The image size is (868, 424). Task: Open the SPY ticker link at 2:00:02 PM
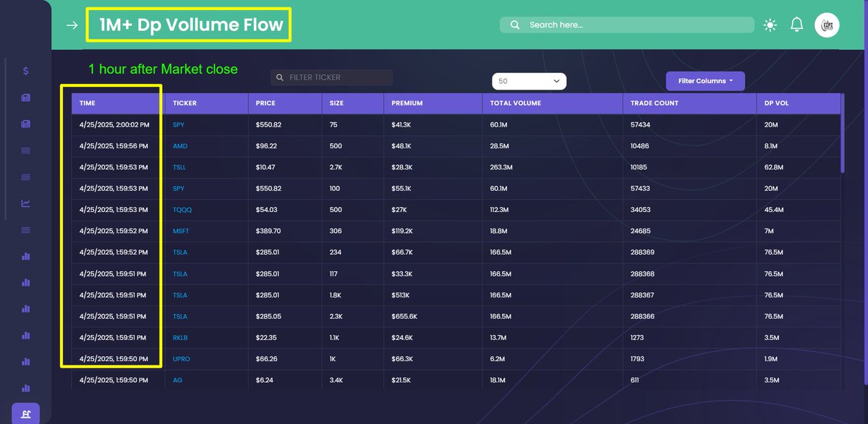(179, 125)
